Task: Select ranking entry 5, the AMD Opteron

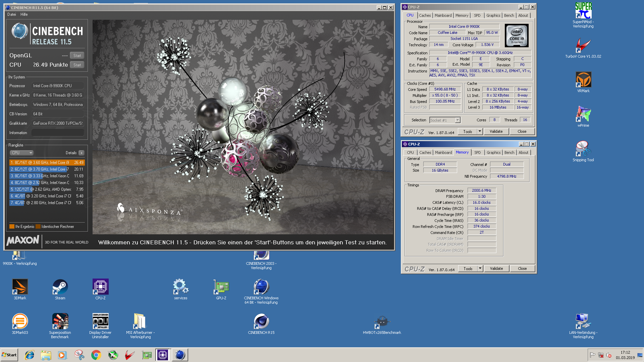Action: click(47, 189)
